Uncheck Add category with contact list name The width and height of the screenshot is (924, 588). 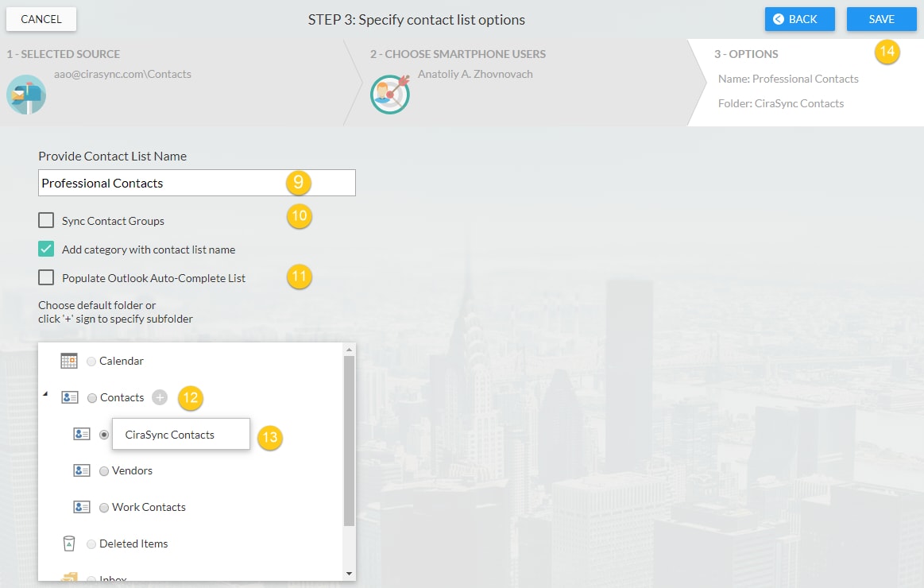coord(46,249)
